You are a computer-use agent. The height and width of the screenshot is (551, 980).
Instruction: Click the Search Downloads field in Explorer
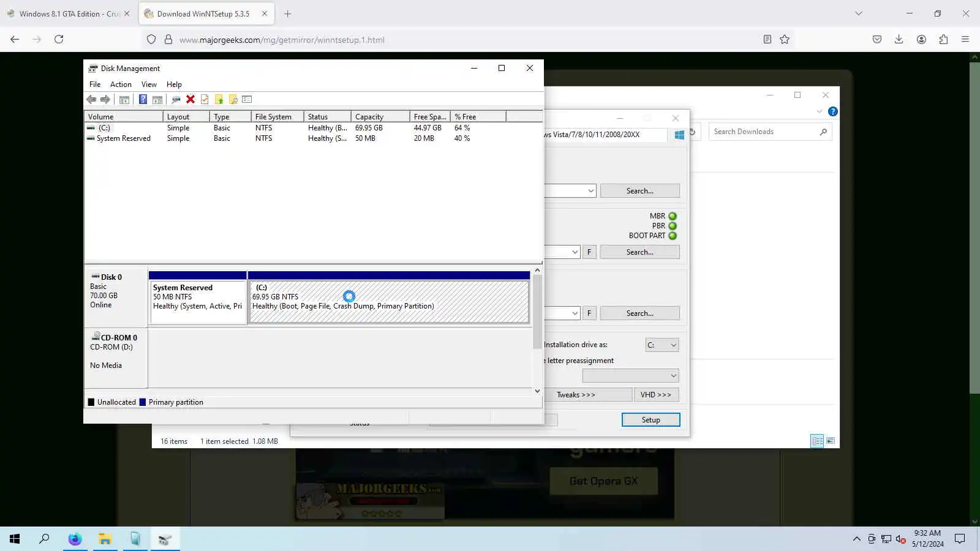tap(771, 132)
